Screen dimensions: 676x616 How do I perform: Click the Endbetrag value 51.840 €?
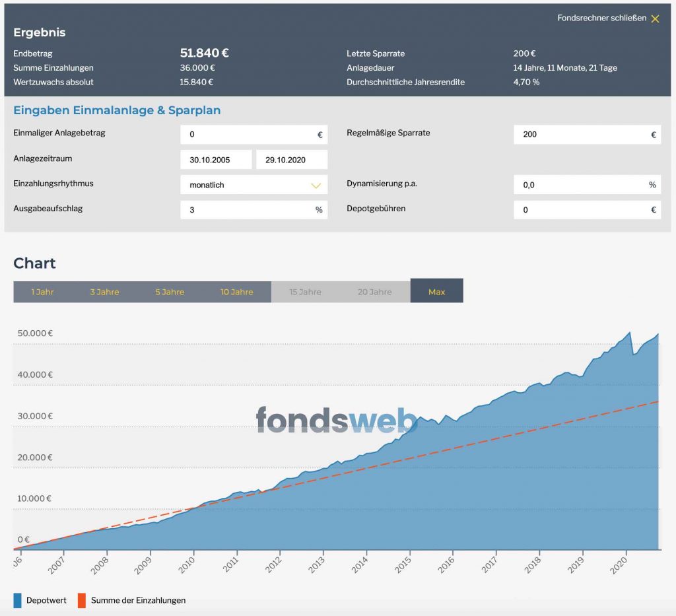205,53
